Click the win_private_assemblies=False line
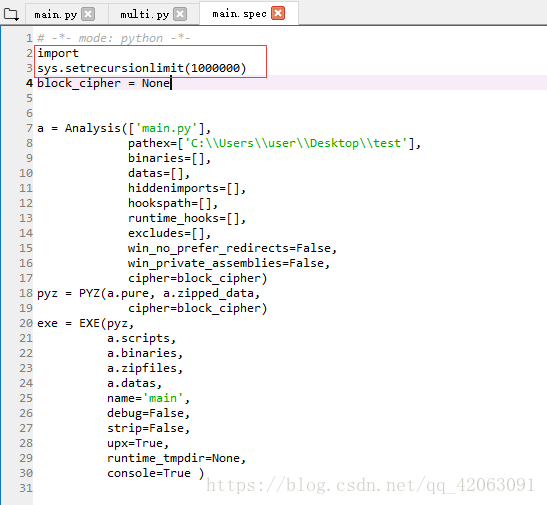Viewport: 547px width, 505px height. pyautogui.click(x=229, y=263)
